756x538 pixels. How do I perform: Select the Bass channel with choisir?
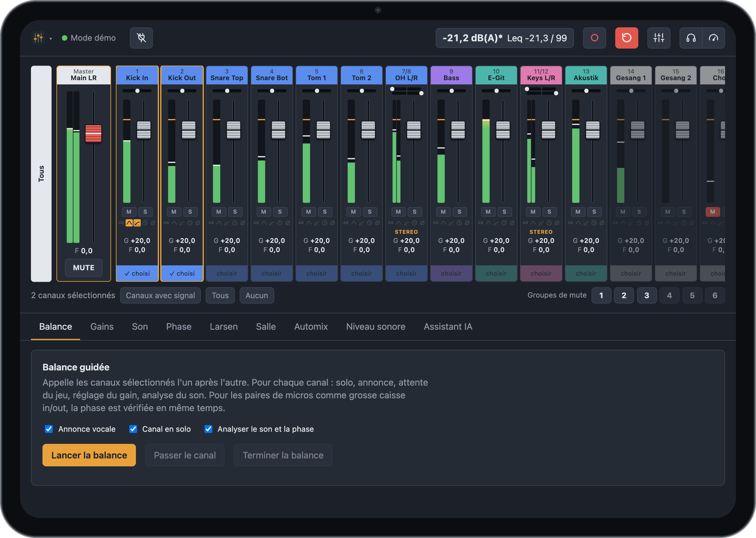pyautogui.click(x=451, y=273)
